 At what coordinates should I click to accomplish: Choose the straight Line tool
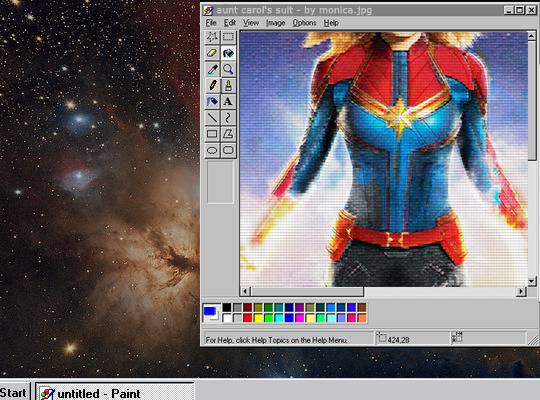coord(212,117)
